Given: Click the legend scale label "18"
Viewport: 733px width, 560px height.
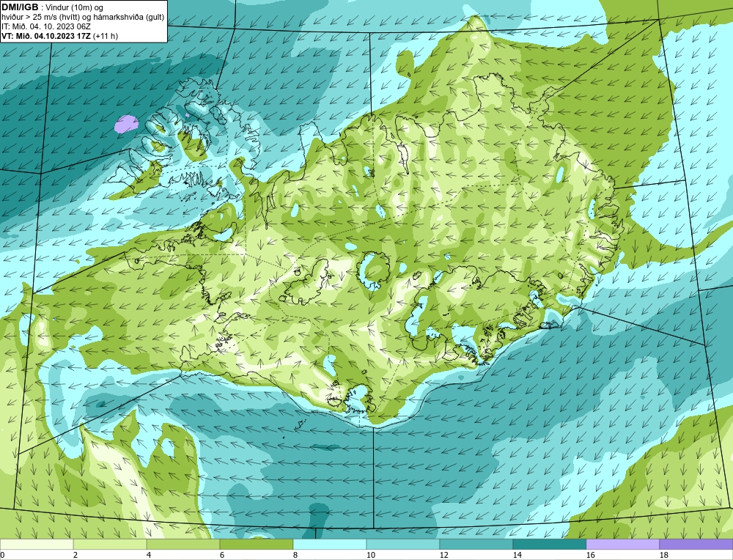Looking at the screenshot, I should click(663, 555).
